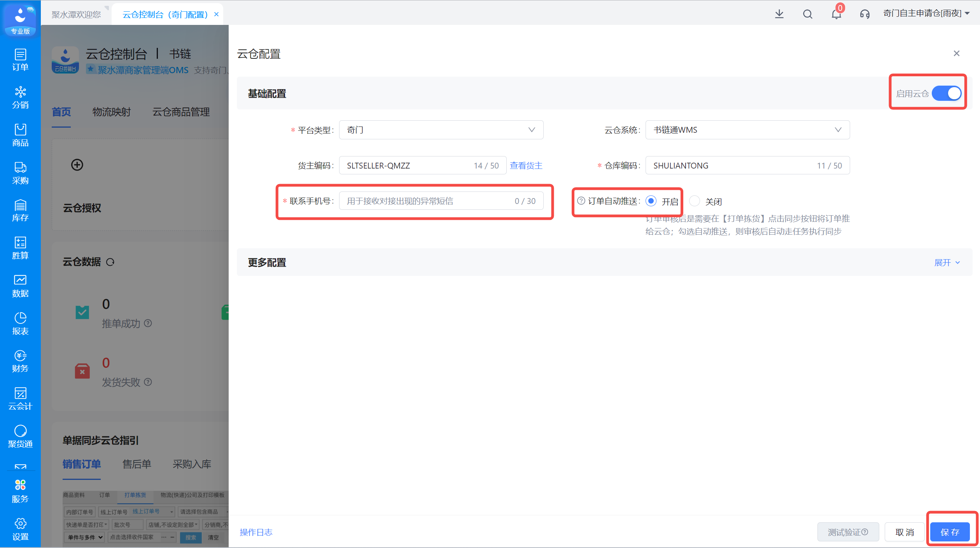Click the search magnifier in top bar
Screen dimensions: 980x548
point(807,14)
